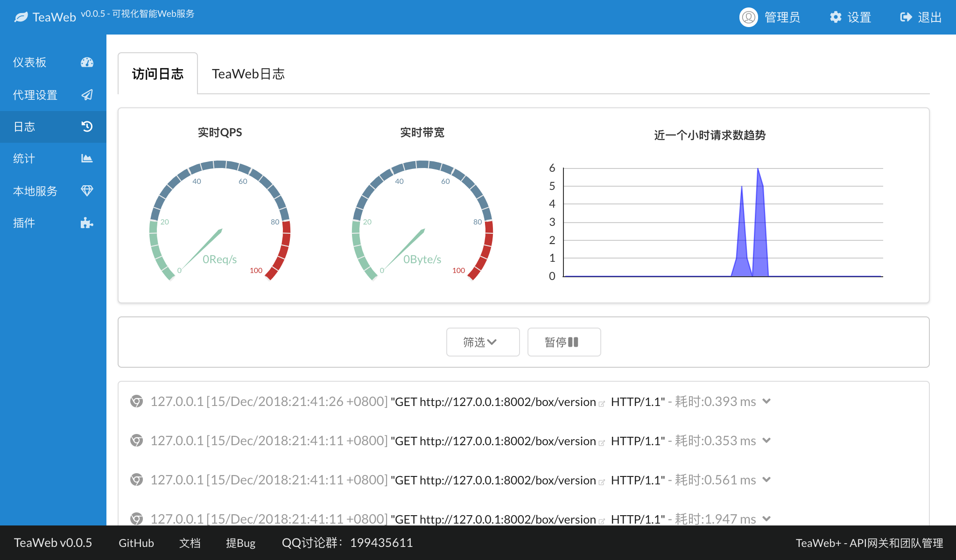Open the GitHub footer link

pos(136,543)
